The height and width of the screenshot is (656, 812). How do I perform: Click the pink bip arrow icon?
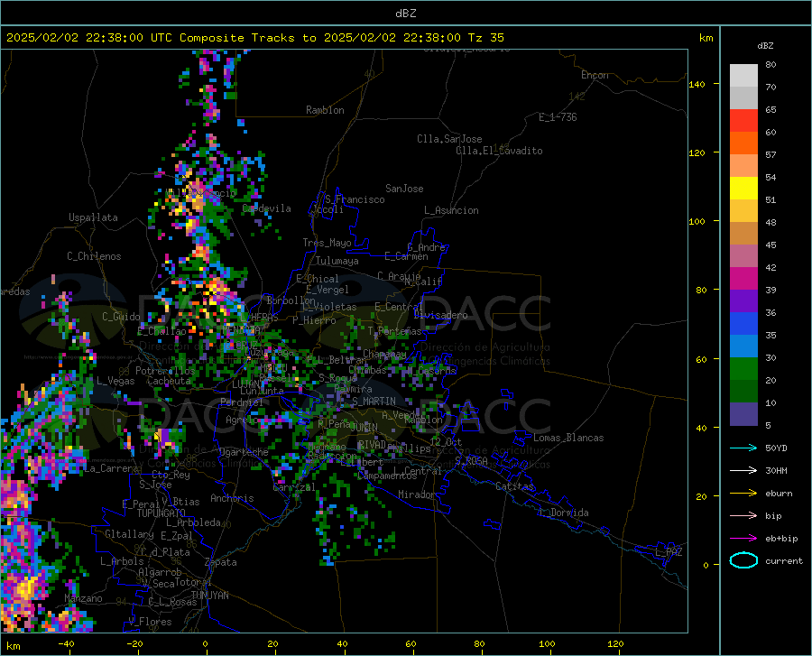[x=743, y=515]
